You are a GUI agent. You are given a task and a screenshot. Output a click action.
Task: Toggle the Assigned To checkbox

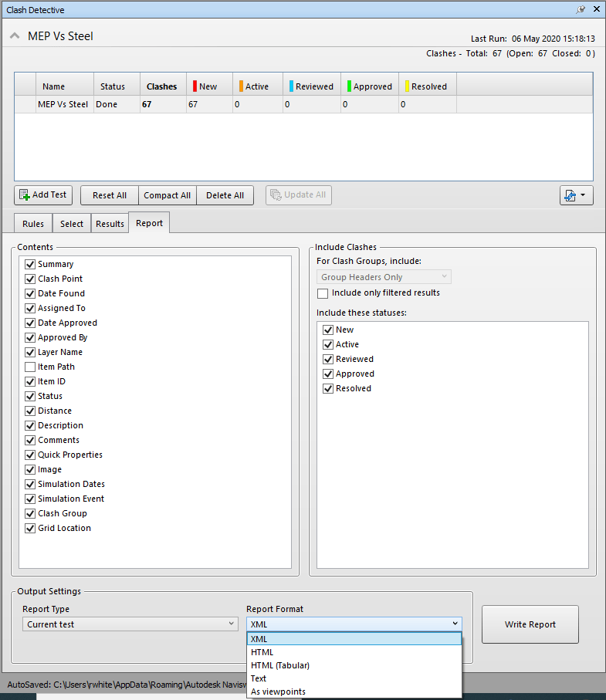pyautogui.click(x=30, y=309)
